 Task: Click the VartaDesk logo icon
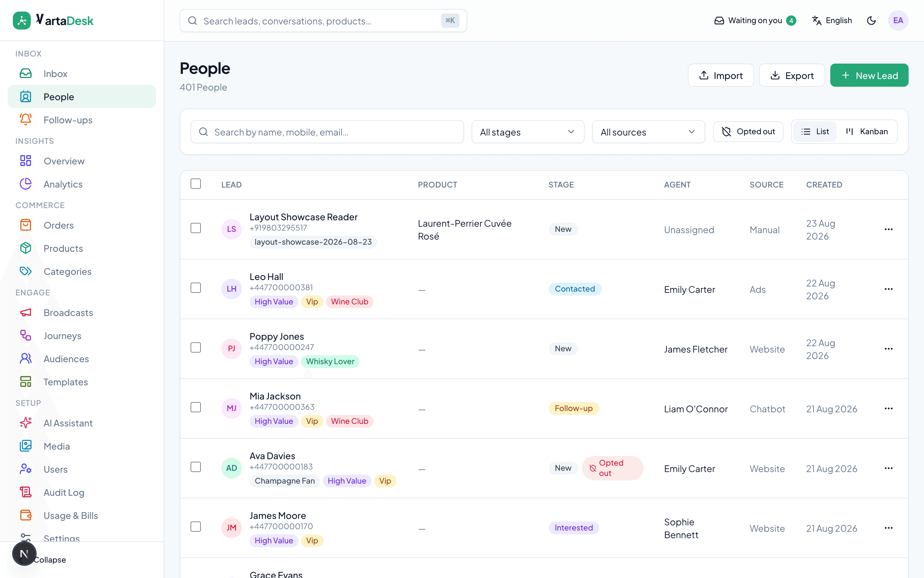[22, 21]
